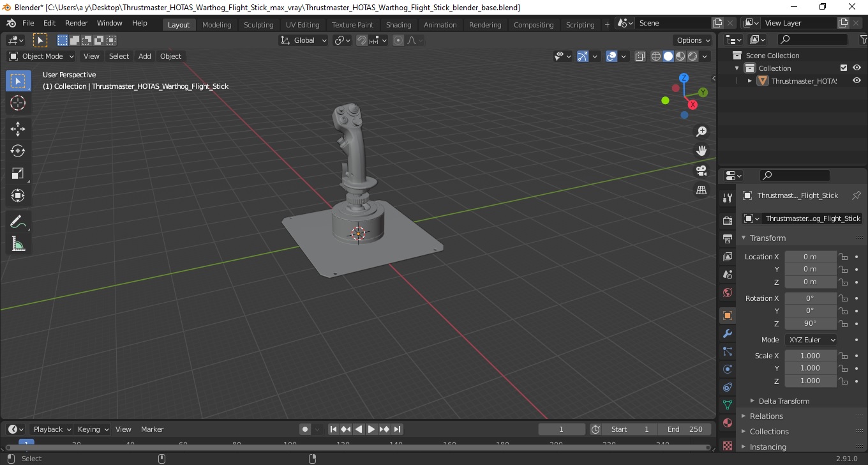
Task: Open the Output properties tab
Action: [727, 238]
